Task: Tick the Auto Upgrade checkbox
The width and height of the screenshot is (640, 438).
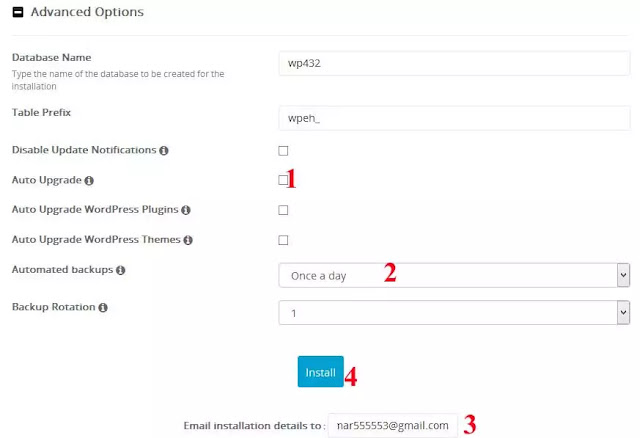Action: tap(283, 180)
